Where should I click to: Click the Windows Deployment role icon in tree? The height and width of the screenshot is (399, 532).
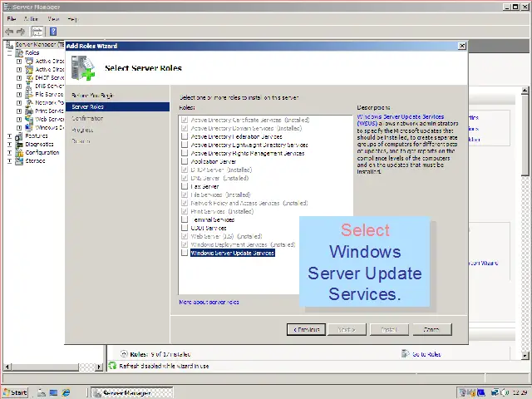coord(30,127)
